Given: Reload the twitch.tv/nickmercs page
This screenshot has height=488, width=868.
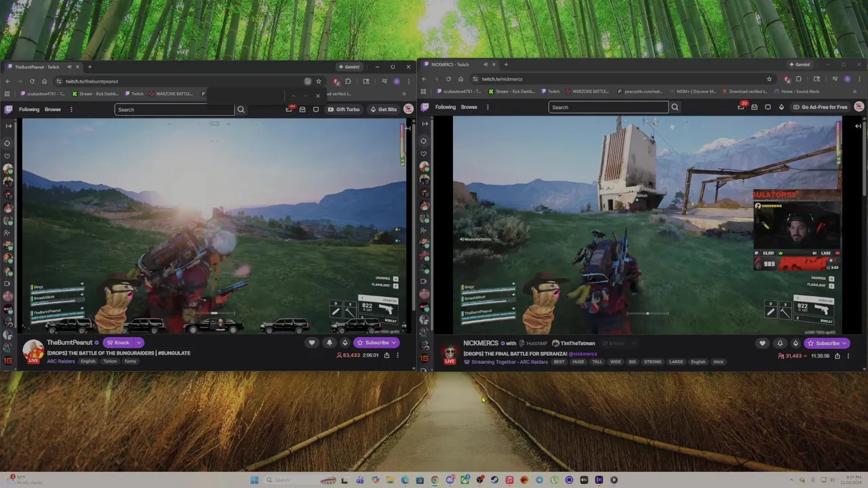Looking at the screenshot, I should pos(448,79).
